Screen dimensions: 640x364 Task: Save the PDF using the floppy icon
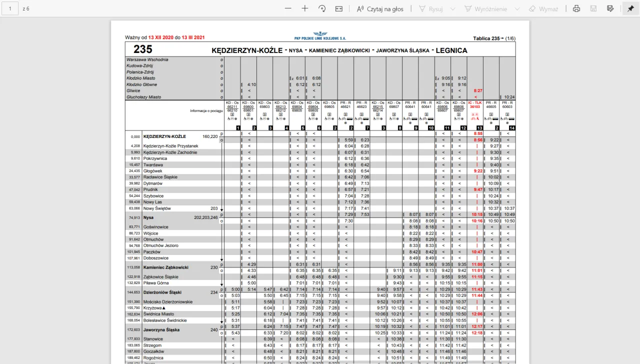click(593, 8)
